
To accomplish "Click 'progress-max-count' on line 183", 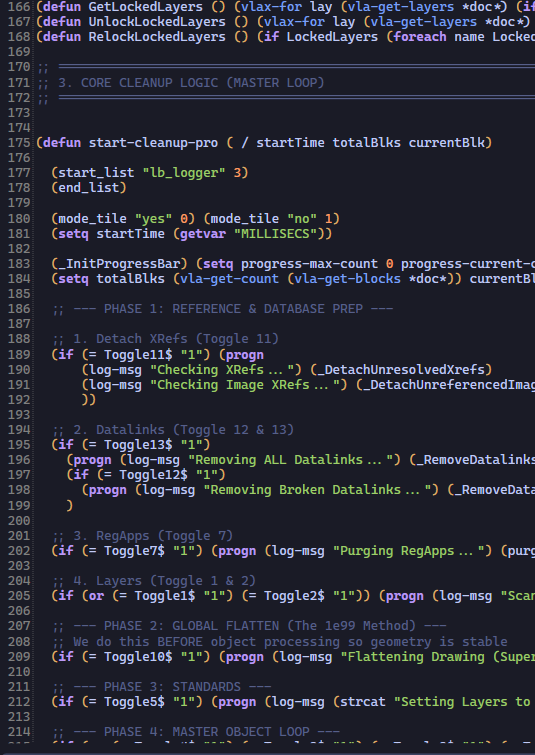I will [x=309, y=264].
